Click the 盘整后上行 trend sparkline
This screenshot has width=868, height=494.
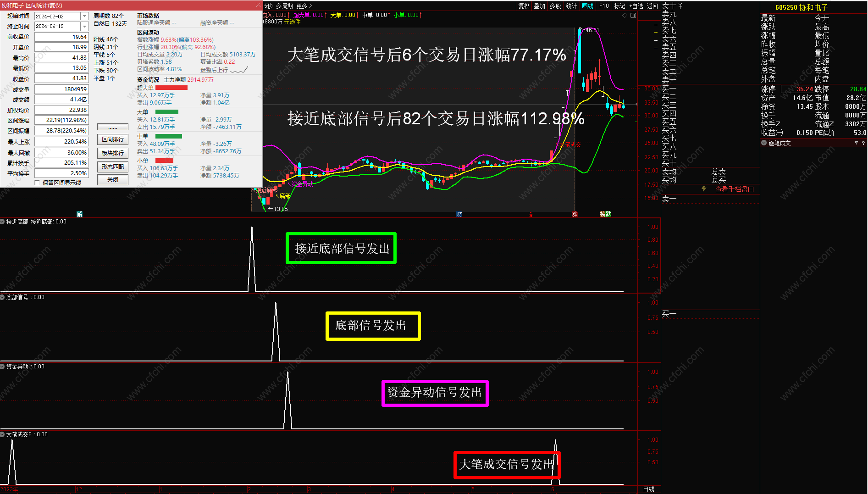[238, 70]
